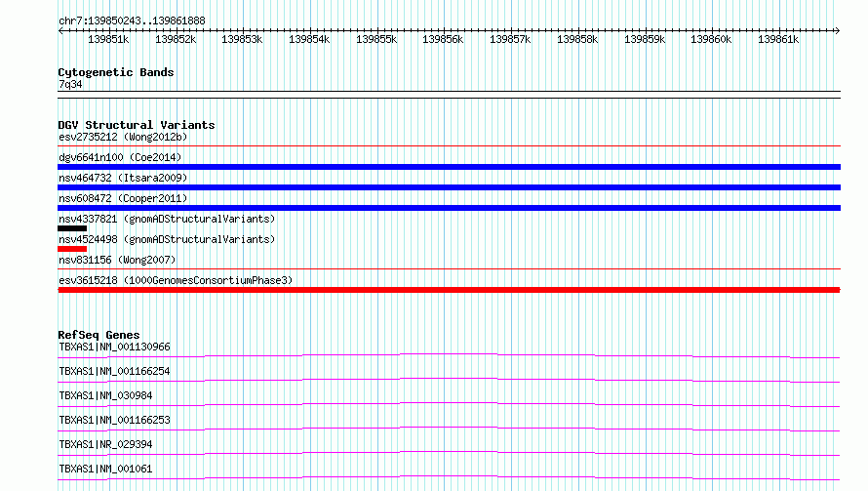The width and height of the screenshot is (868, 491).
Task: Select the RefSeq Genes track heading
Action: coord(99,335)
